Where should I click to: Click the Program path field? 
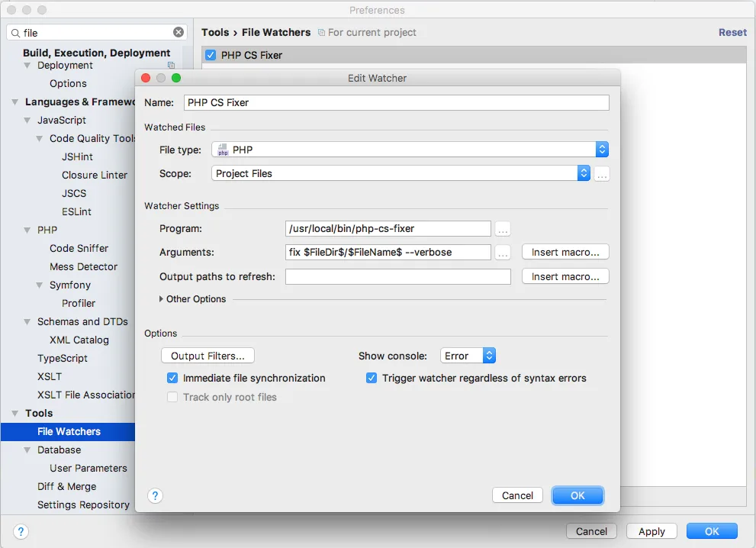tap(388, 229)
